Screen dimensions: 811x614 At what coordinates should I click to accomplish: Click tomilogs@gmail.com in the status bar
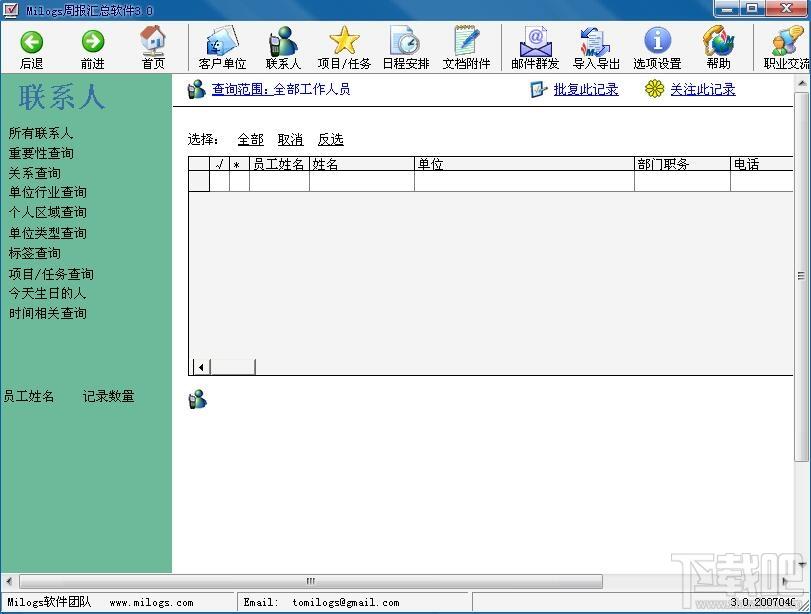point(346,603)
